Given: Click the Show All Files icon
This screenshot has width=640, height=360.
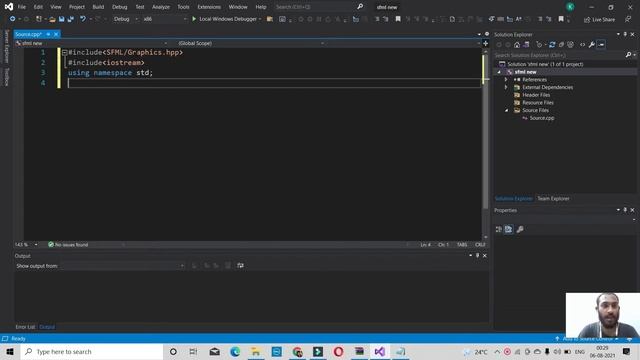Looking at the screenshot, I should click(x=571, y=45).
